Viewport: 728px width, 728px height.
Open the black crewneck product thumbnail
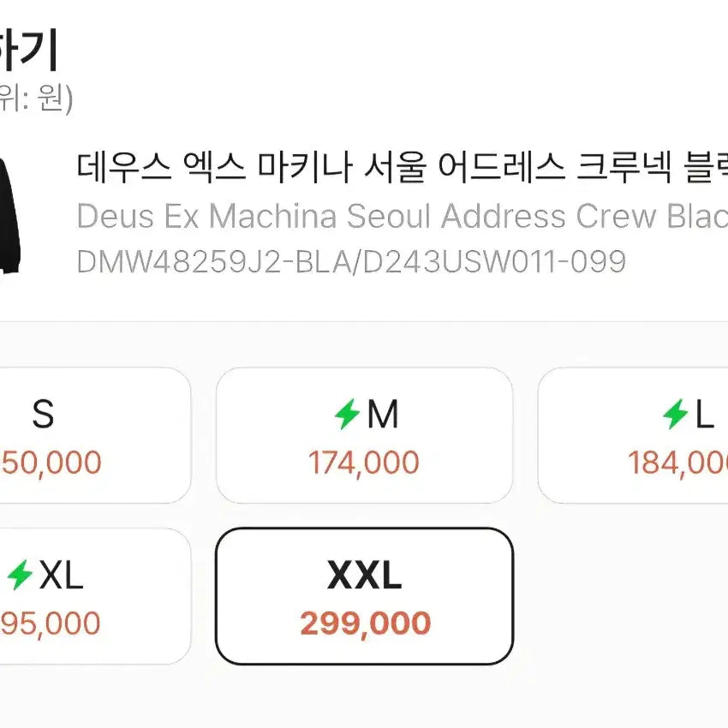click(9, 214)
